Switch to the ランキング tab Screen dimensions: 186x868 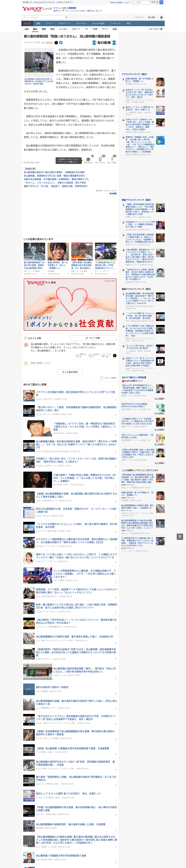click(x=115, y=24)
